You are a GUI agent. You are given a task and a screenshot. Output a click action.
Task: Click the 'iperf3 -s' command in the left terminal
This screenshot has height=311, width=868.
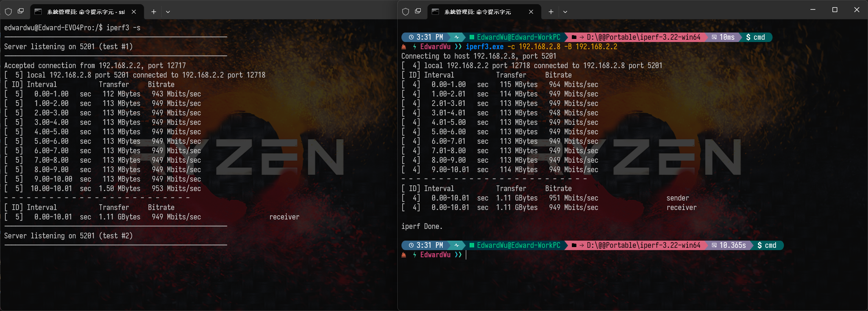point(123,28)
